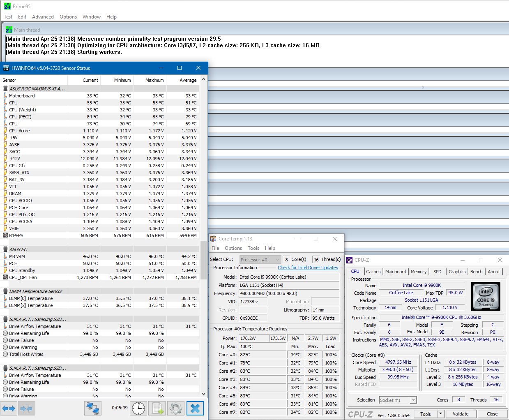Screen dimensions: 509x420
Task: Click the Intel Core i9 X-series logo
Action: point(486,296)
